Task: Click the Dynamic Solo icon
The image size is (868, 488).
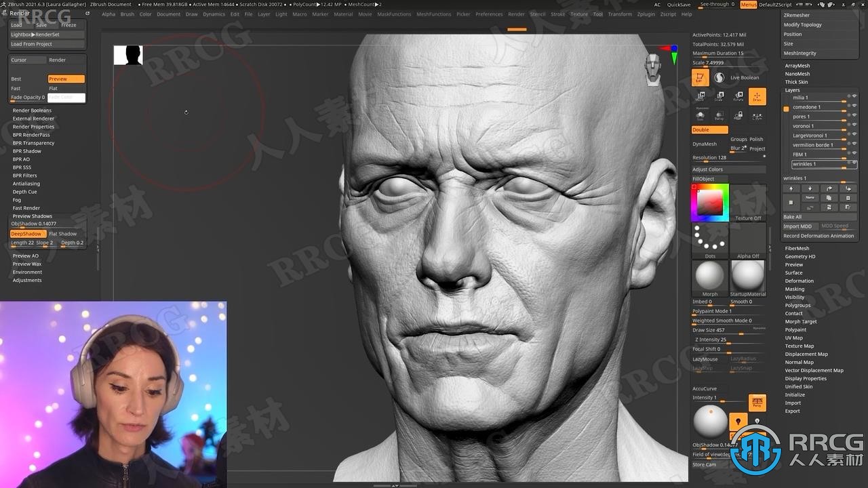Action: (x=701, y=116)
